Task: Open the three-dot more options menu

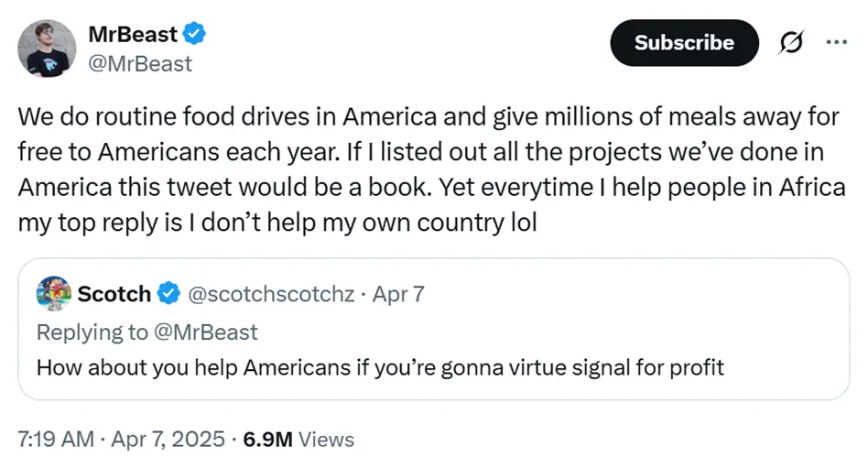Action: 837,42
